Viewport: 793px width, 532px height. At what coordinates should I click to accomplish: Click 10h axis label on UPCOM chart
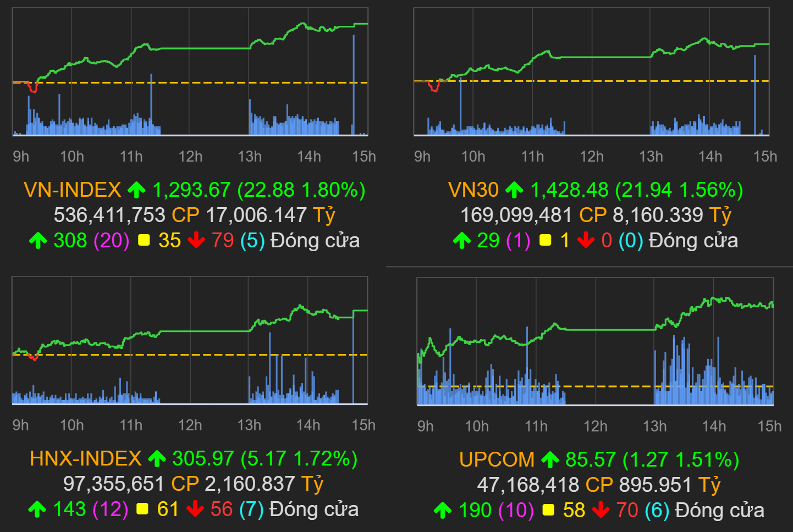point(477,426)
